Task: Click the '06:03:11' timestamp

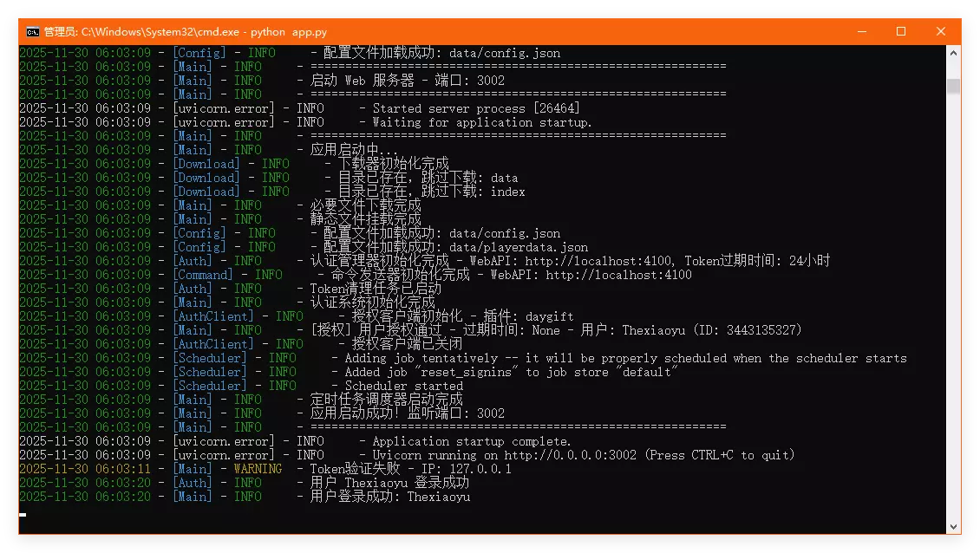Action: point(123,469)
